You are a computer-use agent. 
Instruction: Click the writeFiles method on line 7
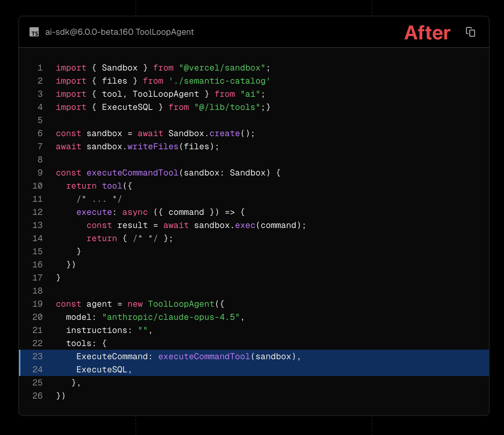153,147
